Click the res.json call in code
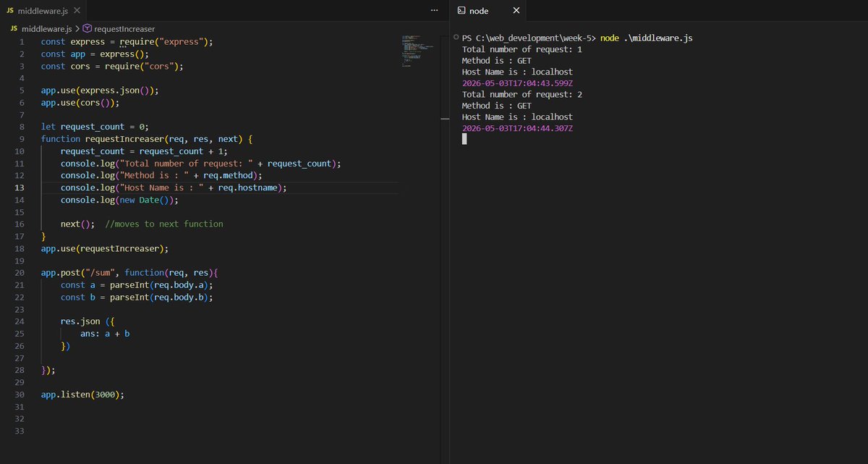The width and height of the screenshot is (868, 464). point(80,321)
